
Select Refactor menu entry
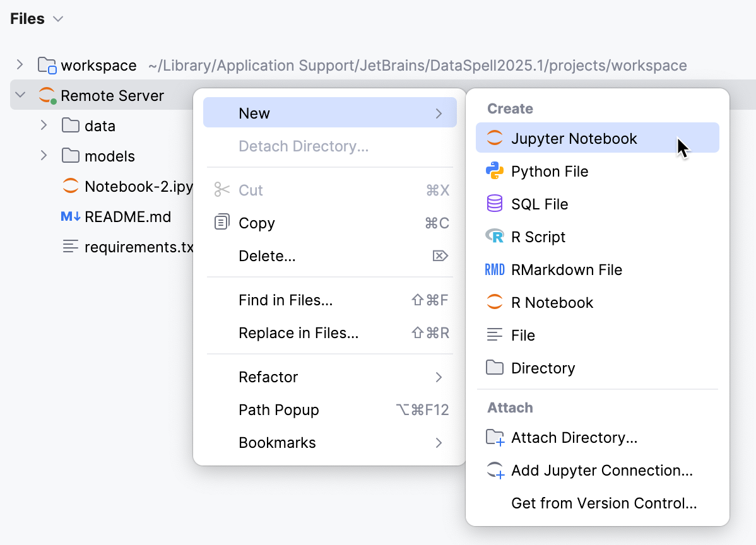tap(330, 377)
